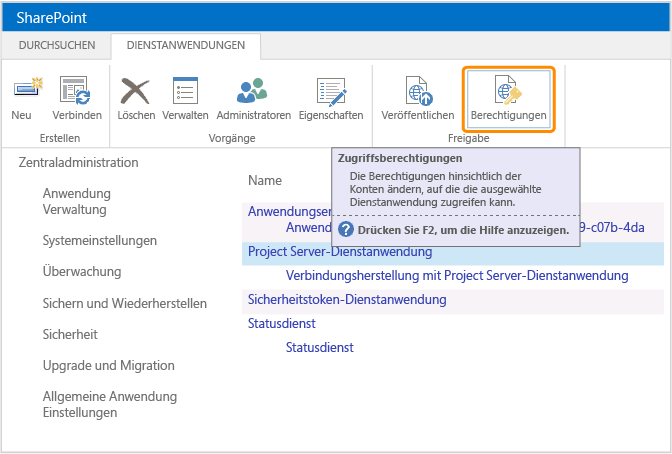Click the Berechtigungen key icon
Image resolution: width=672 pixels, height=454 pixels.
tap(508, 90)
